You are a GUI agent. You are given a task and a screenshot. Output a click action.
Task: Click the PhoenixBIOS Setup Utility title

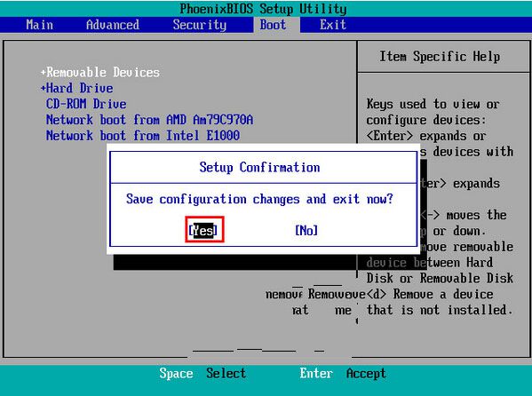coord(263,9)
